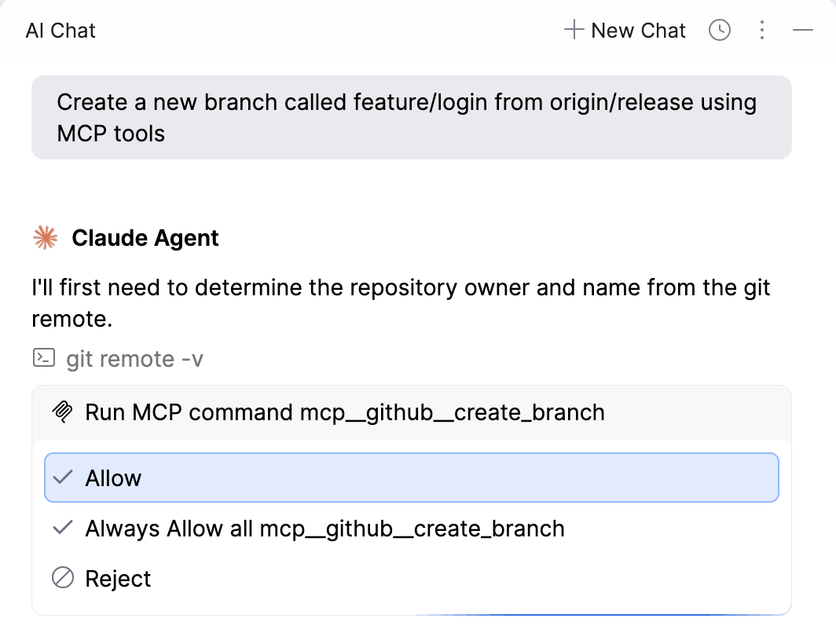Click the user prompt message bubble

412,117
